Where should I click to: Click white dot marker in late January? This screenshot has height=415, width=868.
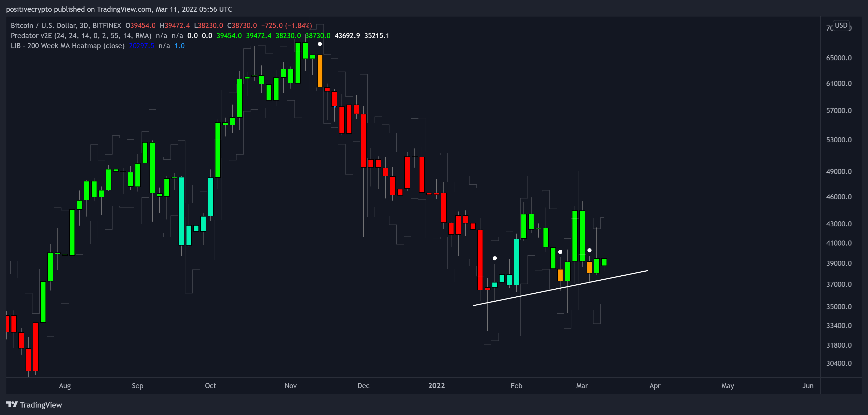pyautogui.click(x=495, y=258)
